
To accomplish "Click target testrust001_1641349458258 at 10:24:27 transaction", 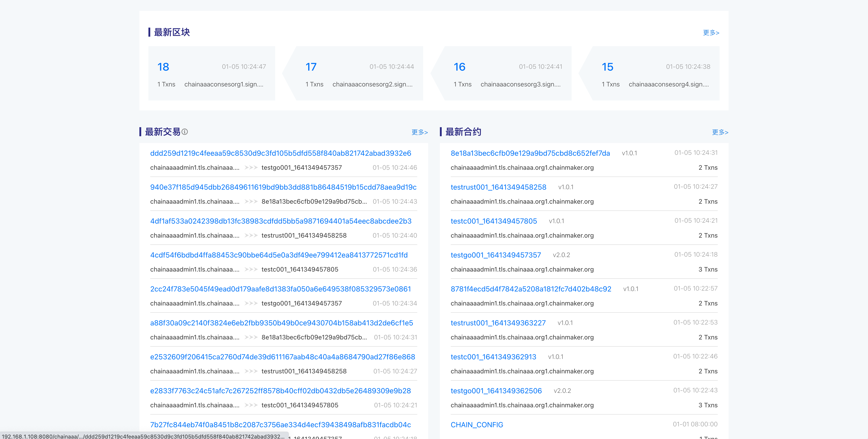I will [304, 371].
